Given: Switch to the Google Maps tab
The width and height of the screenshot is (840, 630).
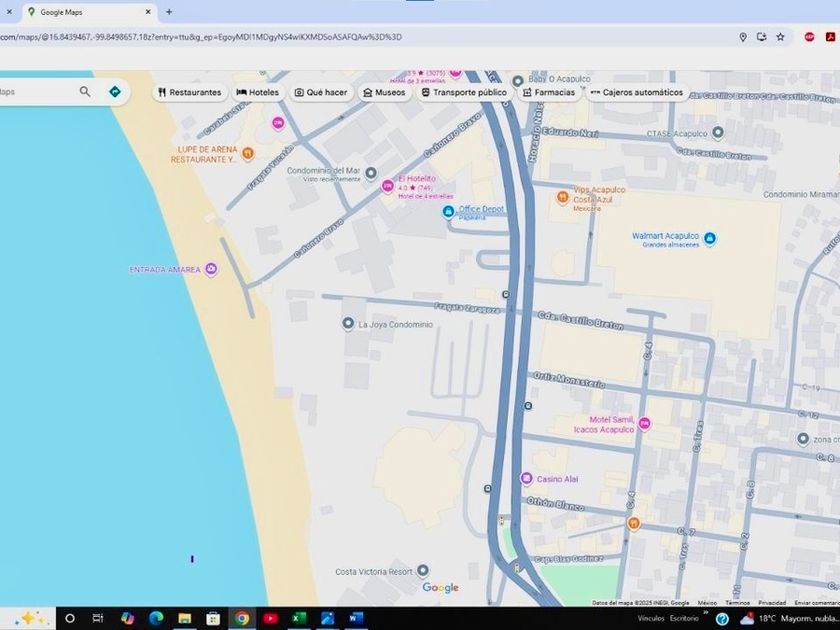Looking at the screenshot, I should click(x=85, y=12).
